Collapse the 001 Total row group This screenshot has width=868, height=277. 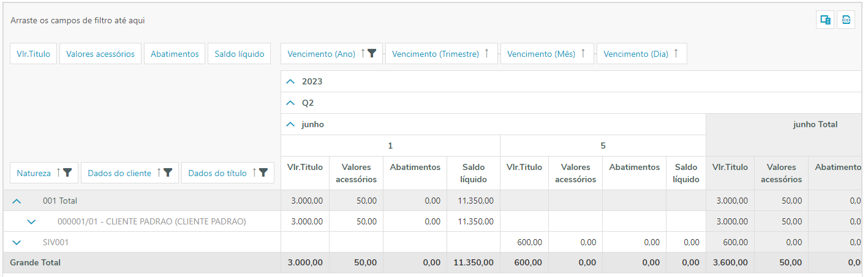pyautogui.click(x=17, y=201)
